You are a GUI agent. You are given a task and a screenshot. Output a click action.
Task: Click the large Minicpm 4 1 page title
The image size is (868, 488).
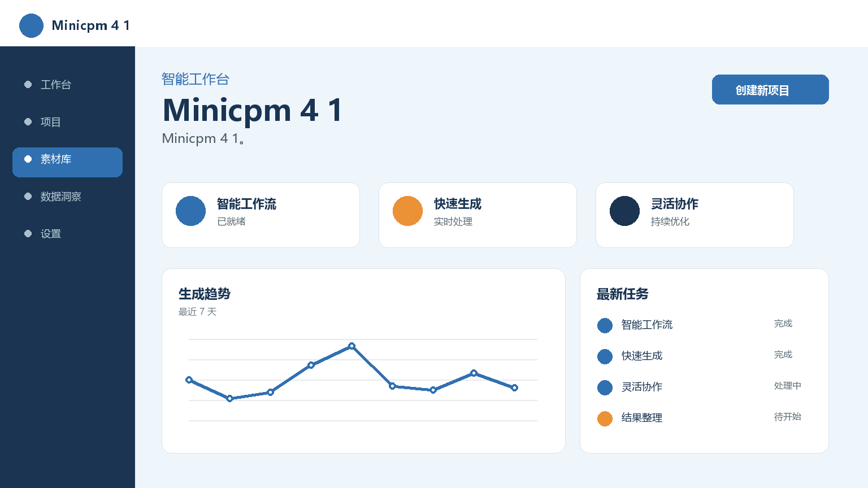click(253, 110)
